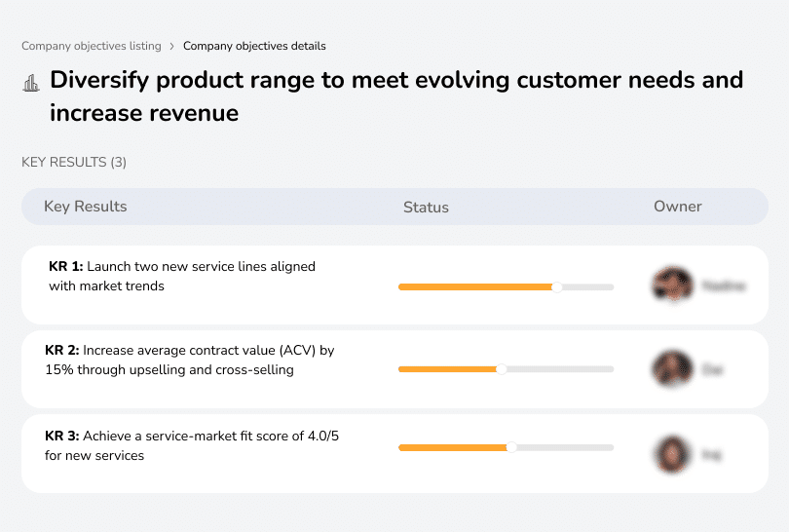Open the Company objectives listing breadcrumb
The height and width of the screenshot is (532, 789).
click(x=92, y=46)
